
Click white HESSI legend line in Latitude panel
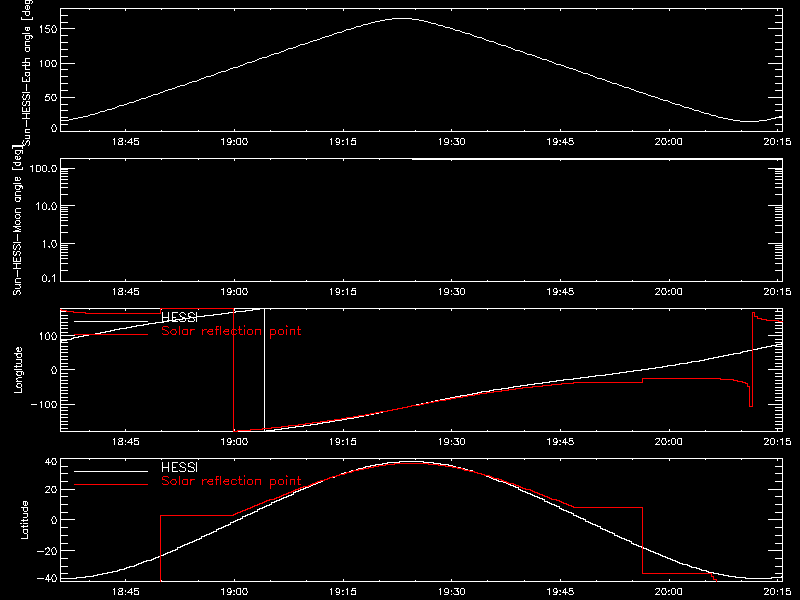coord(111,471)
